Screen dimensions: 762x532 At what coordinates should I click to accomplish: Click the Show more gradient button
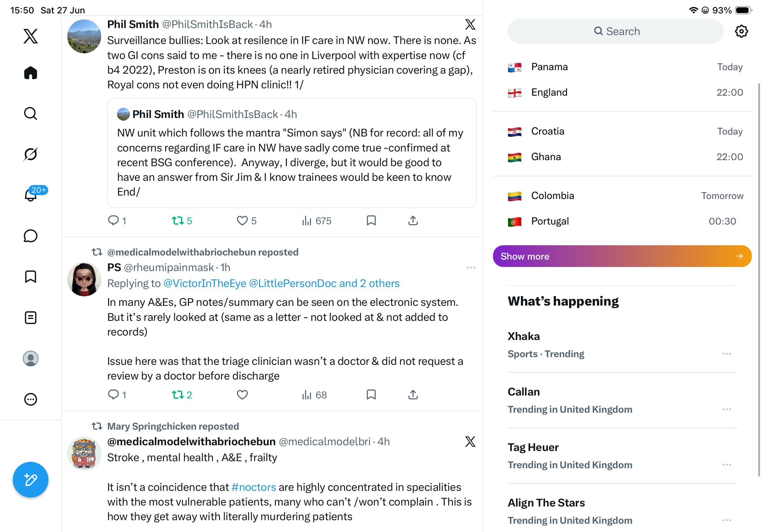622,256
